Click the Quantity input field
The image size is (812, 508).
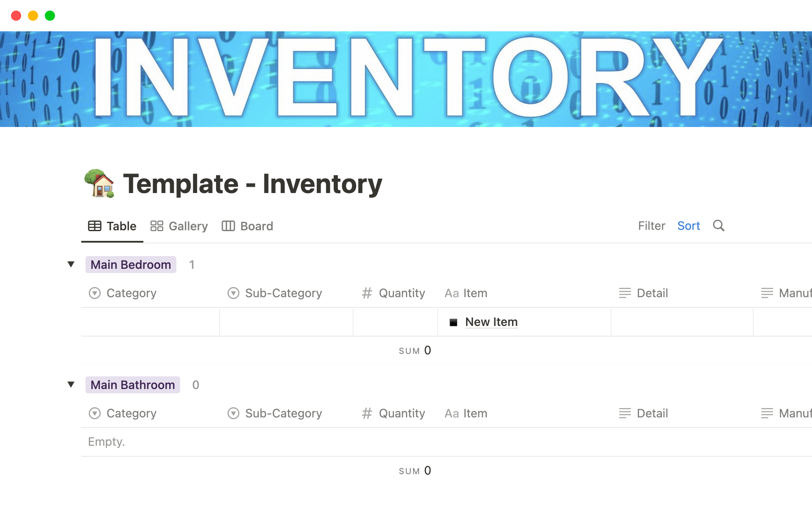[395, 321]
